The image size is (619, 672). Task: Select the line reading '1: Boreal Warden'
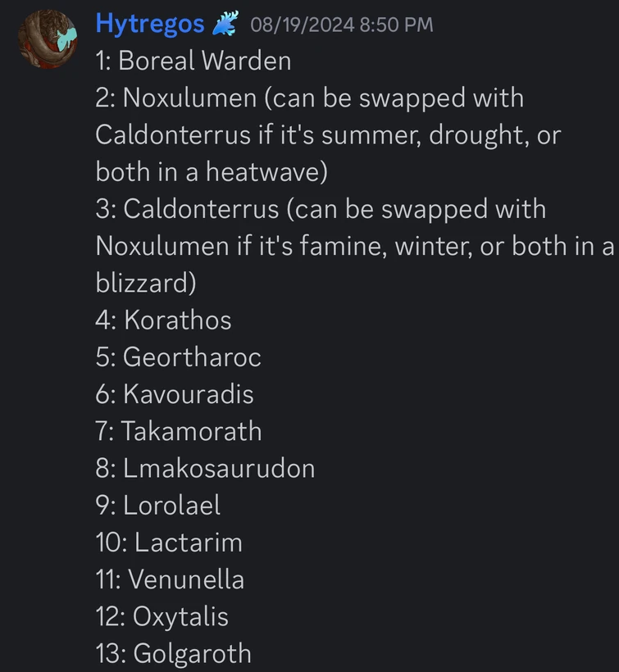point(193,61)
